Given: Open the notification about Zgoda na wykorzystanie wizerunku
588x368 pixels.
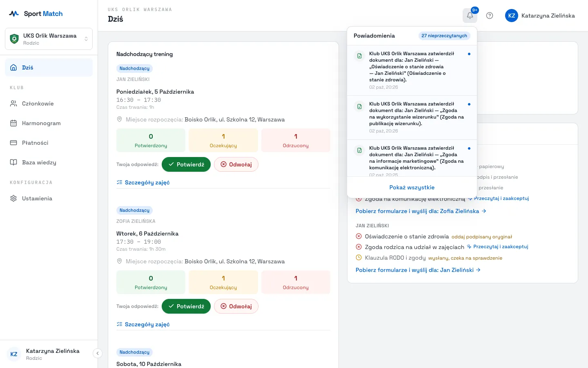Looking at the screenshot, I should coord(412,118).
